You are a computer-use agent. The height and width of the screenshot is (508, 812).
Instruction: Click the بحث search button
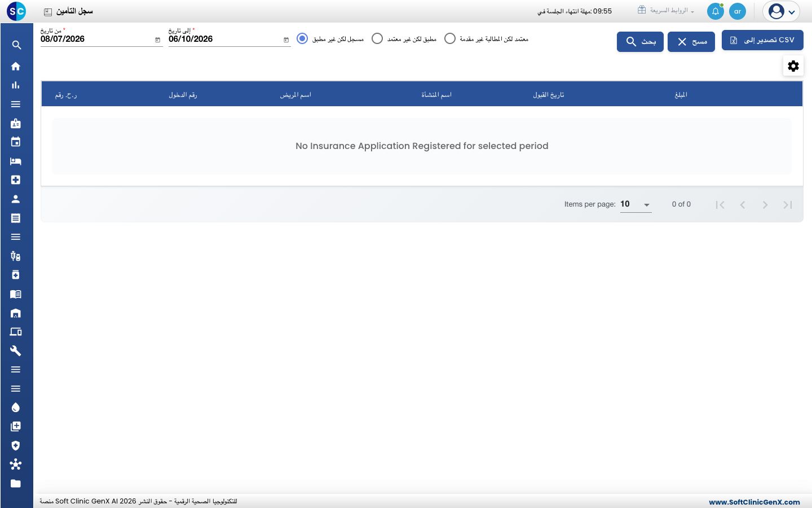point(640,42)
